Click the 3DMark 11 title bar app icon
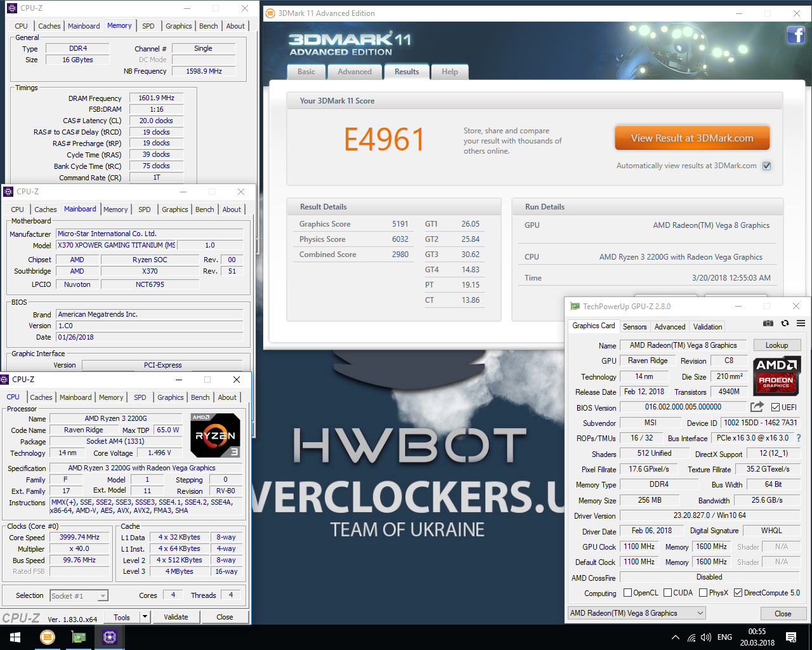The height and width of the screenshot is (650, 812). pyautogui.click(x=270, y=13)
